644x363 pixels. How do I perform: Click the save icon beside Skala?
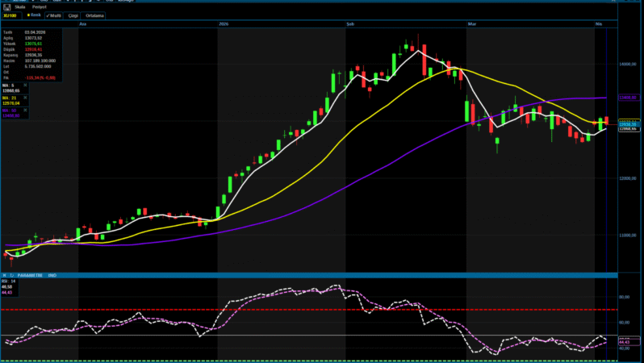(7, 6)
